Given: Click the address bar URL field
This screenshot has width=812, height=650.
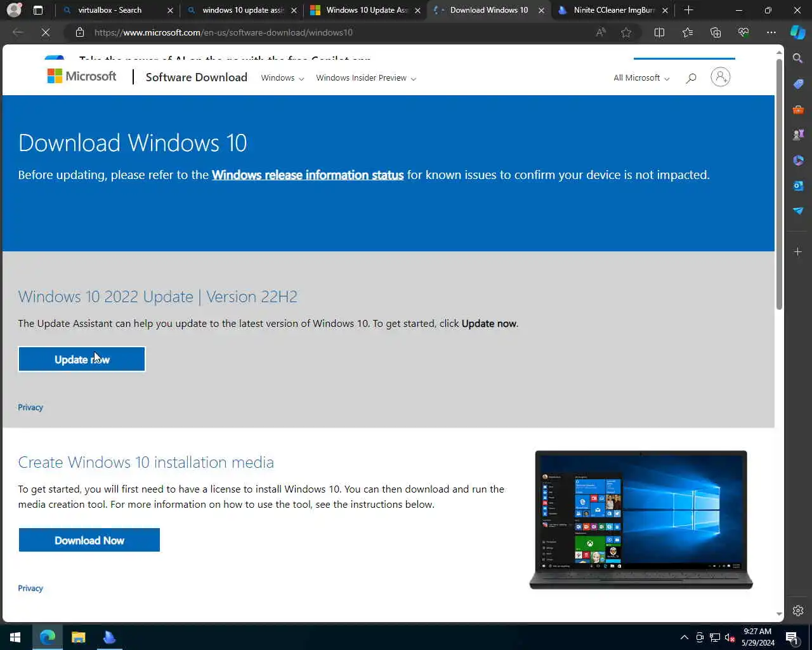Looking at the screenshot, I should (336, 32).
